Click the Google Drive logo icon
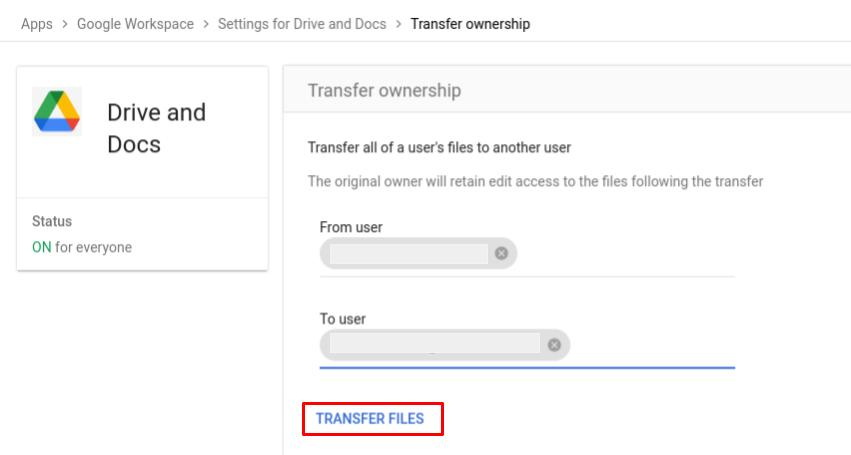 (x=57, y=111)
